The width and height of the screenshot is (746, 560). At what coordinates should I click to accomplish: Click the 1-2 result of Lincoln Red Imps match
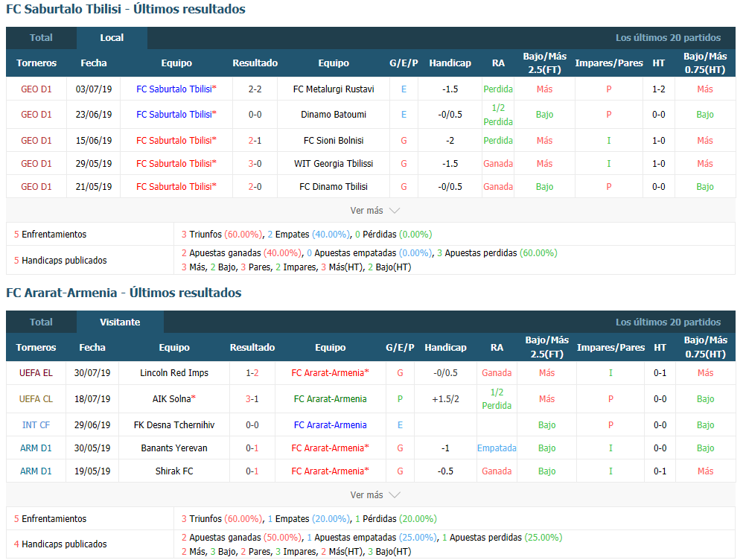252,372
